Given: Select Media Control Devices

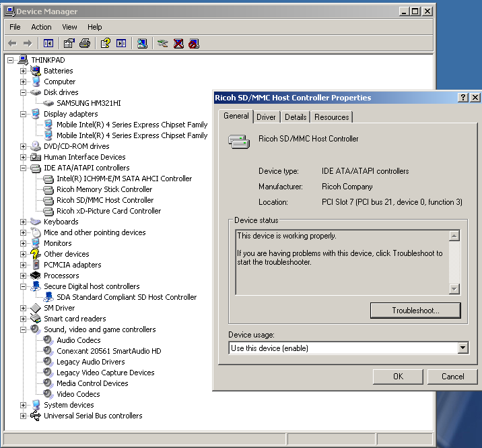Looking at the screenshot, I should click(92, 383).
